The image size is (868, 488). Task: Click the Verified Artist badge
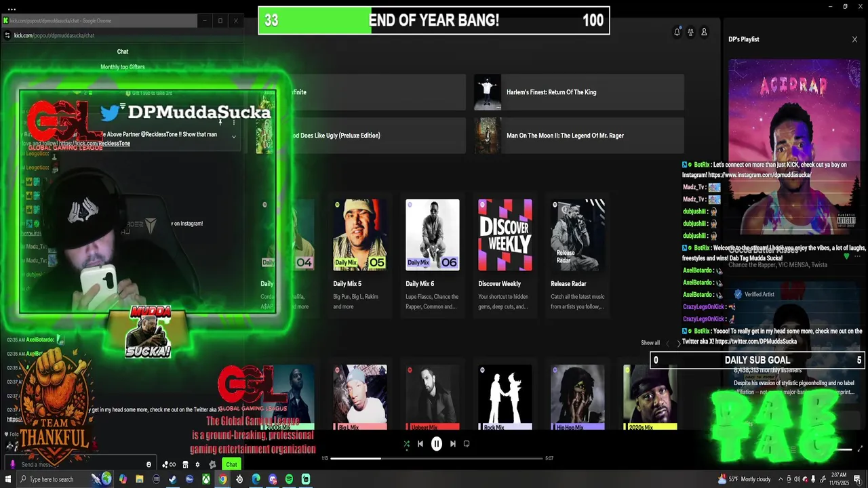point(754,294)
